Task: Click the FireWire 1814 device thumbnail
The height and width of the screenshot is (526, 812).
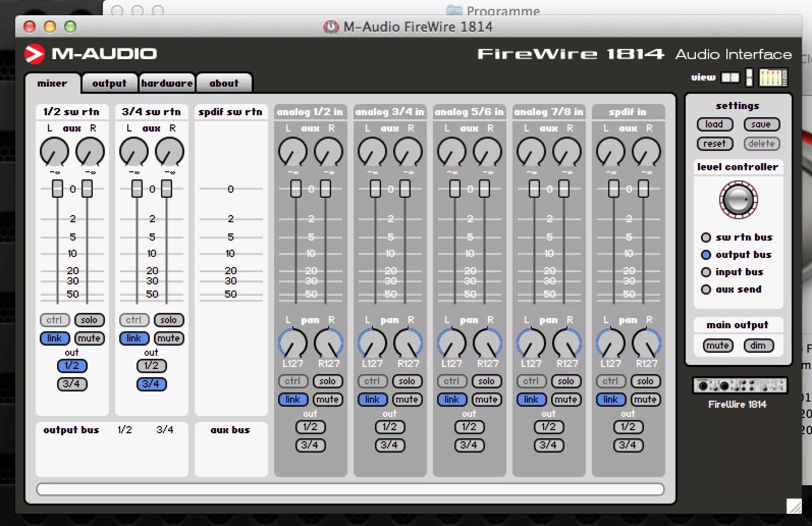Action: (740, 385)
